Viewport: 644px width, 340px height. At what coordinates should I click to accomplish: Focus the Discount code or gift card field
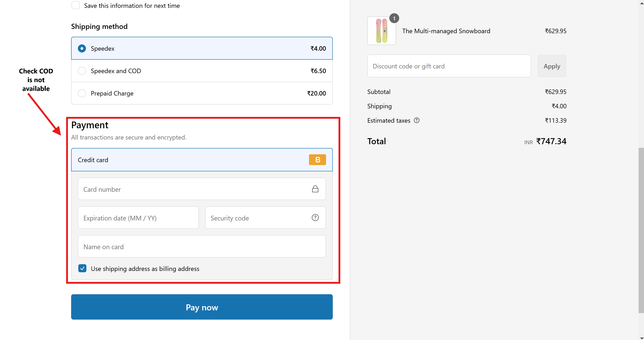[449, 66]
